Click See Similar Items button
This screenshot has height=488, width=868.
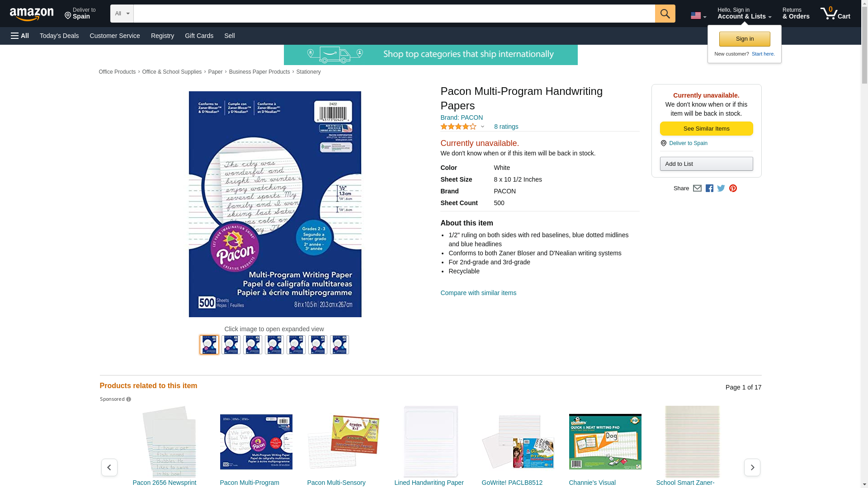coord(706,129)
